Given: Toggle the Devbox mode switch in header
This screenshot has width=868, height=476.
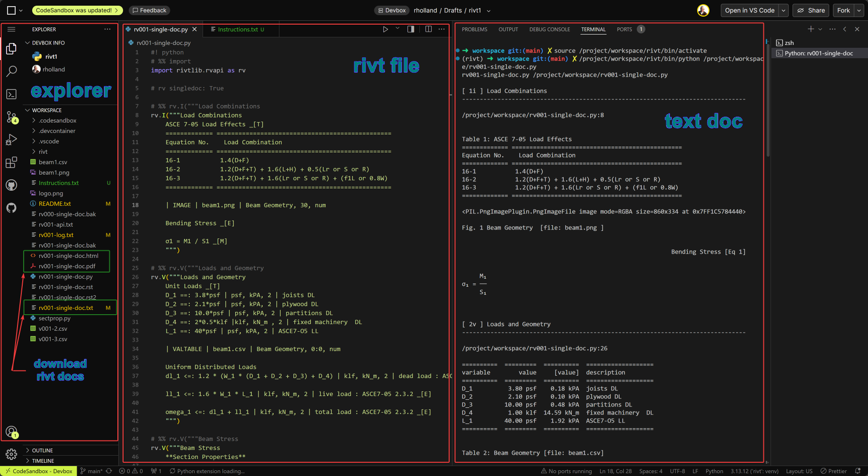Looking at the screenshot, I should (x=391, y=10).
